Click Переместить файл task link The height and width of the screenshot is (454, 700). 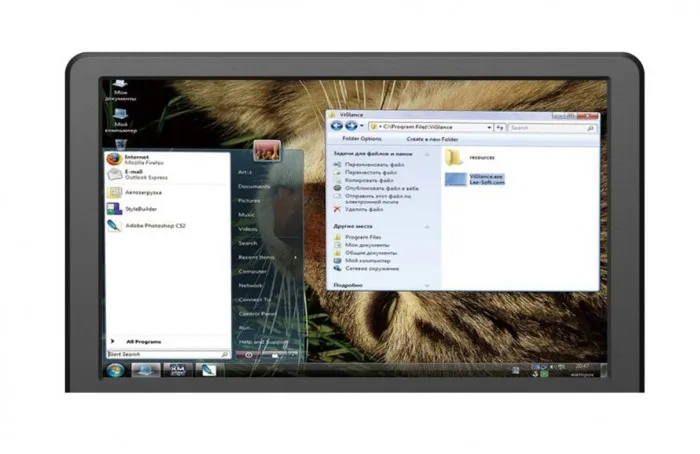[371, 172]
